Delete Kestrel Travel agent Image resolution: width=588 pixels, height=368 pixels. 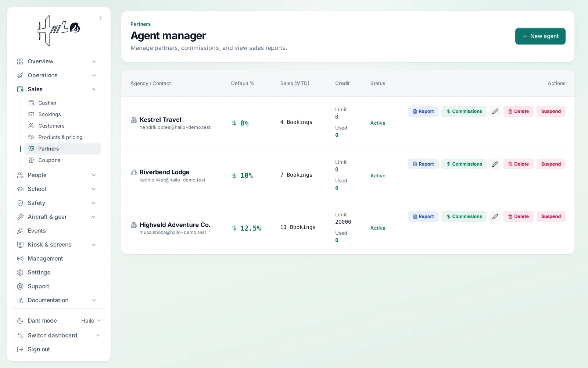pos(518,112)
